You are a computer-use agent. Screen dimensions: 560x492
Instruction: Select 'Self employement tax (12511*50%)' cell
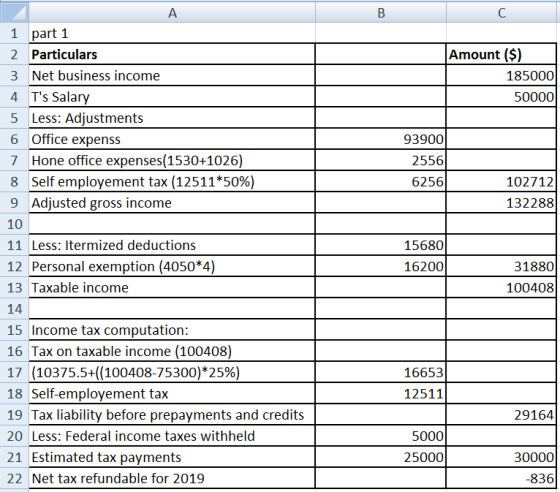coord(172,181)
